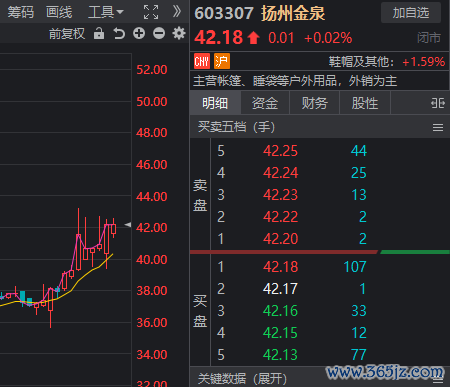This screenshot has width=450, height=387.
Task: Click buy level 5 volume 77
Action: point(359,355)
